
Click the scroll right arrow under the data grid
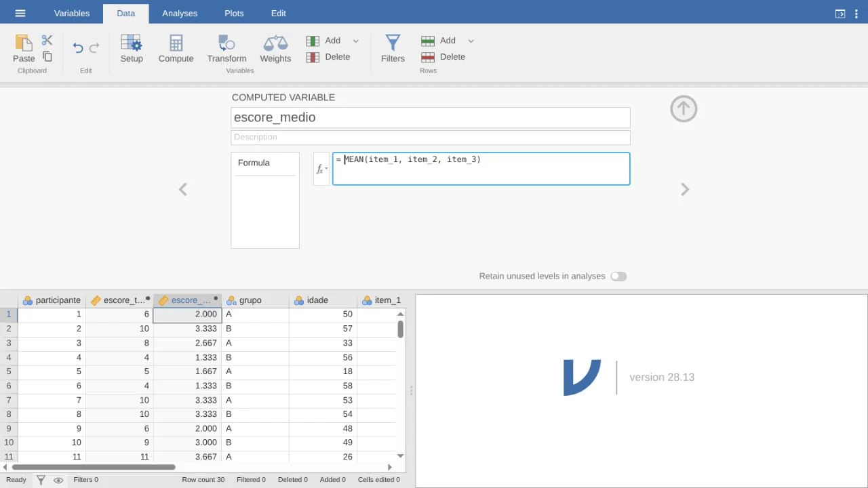(x=389, y=467)
